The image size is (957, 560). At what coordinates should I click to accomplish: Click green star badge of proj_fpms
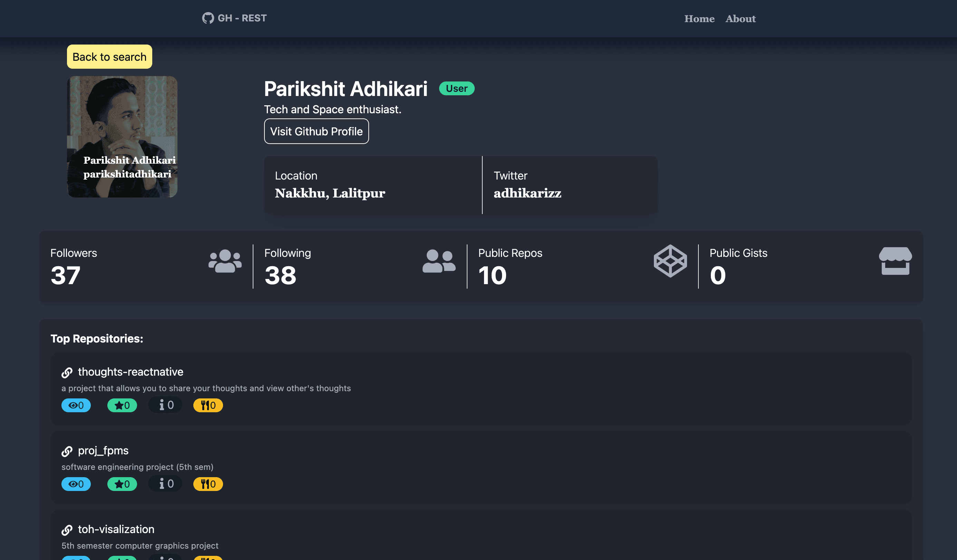[x=122, y=484]
